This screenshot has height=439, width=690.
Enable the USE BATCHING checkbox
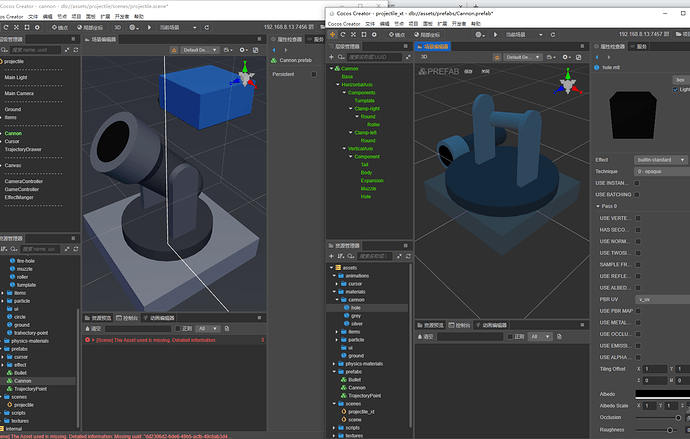point(637,194)
